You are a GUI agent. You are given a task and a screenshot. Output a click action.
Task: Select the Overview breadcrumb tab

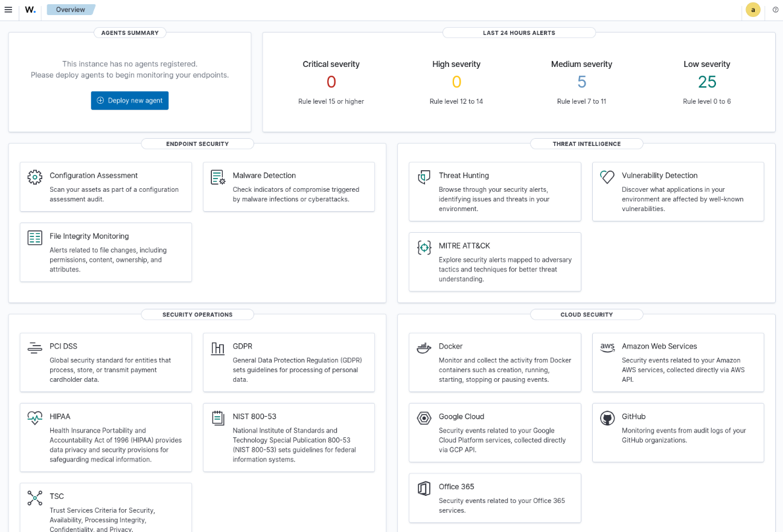[70, 10]
